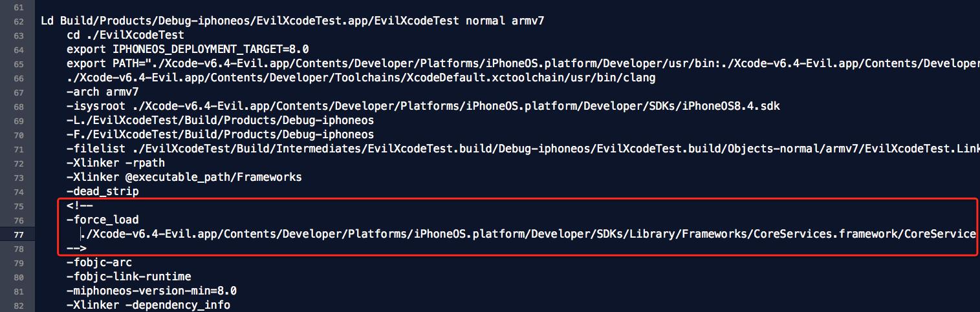
Task: Place cursor on the -dead_strip flag
Action: point(102,192)
